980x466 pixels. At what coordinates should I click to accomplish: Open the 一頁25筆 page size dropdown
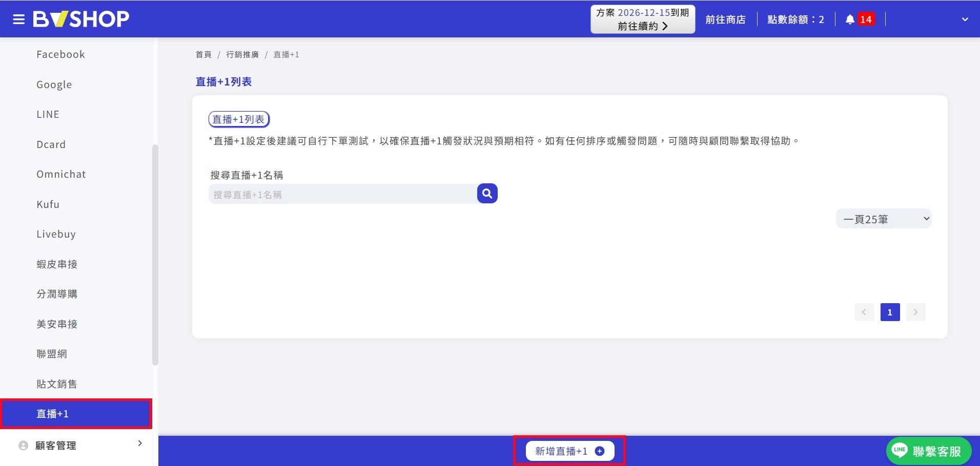(x=884, y=219)
